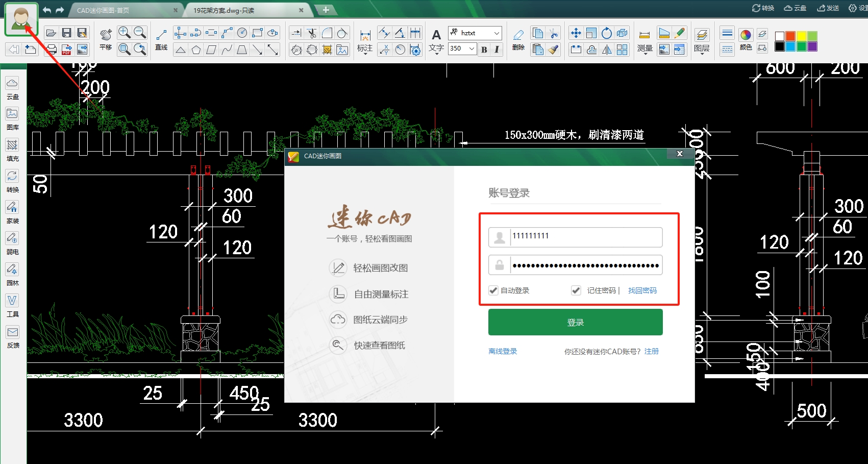868x464 pixels.
Task: Click the 注册 register link
Action: (652, 351)
